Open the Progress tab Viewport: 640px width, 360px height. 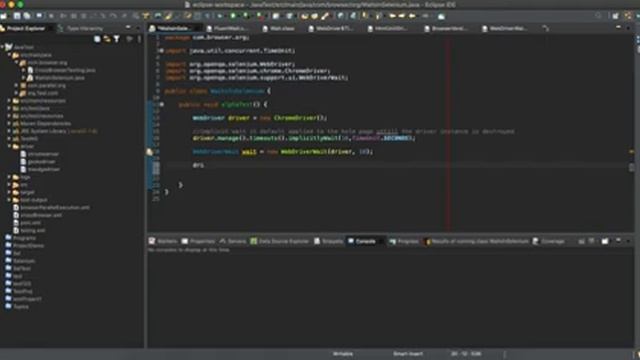pyautogui.click(x=404, y=241)
